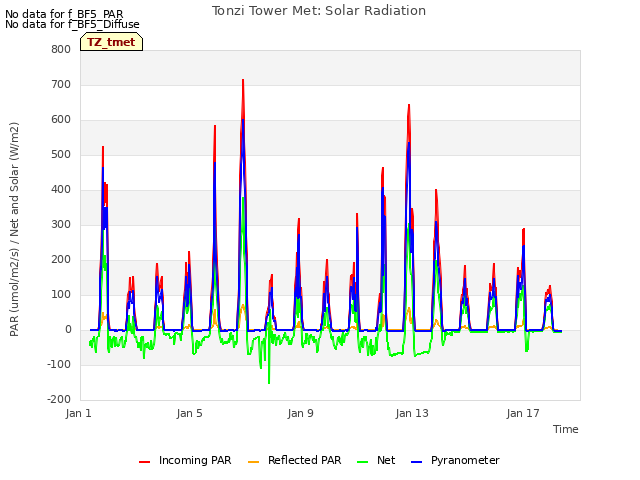Click the highest red peak above 700

click(243, 80)
